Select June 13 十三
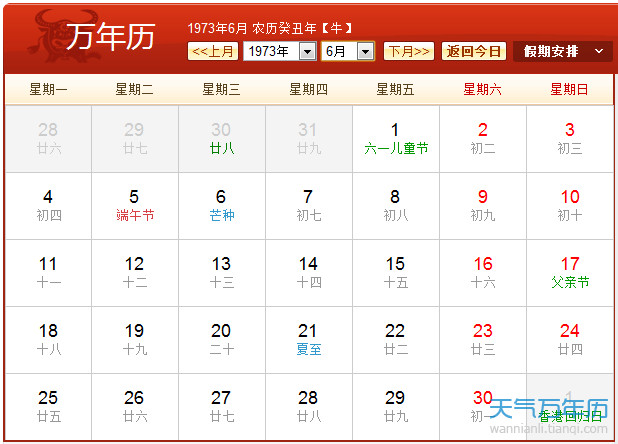618x444 pixels. tap(222, 273)
